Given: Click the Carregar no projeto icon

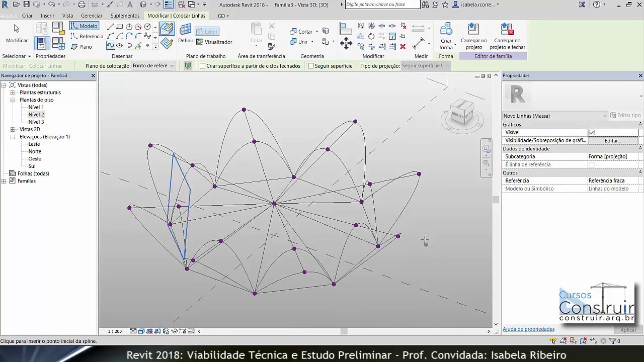Looking at the screenshot, I should [473, 36].
